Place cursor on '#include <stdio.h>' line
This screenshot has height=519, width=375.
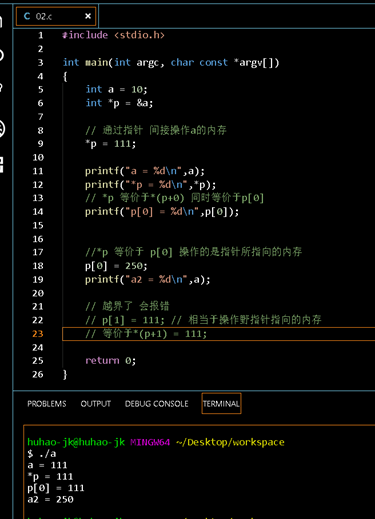click(x=113, y=35)
